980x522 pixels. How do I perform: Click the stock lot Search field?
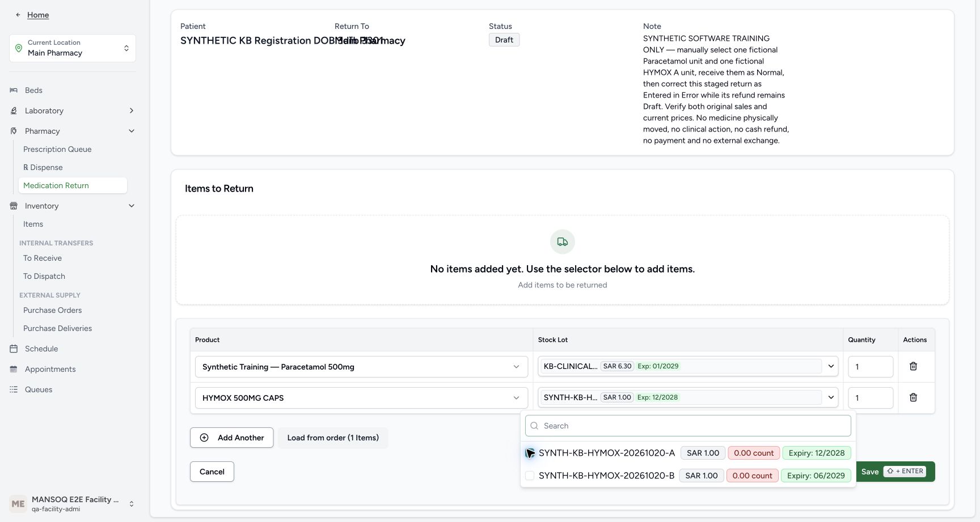click(688, 426)
